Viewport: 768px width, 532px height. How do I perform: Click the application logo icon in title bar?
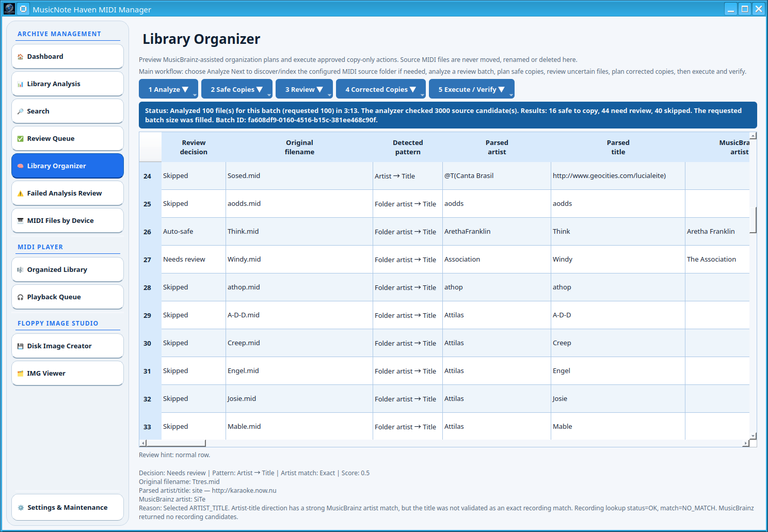tap(9, 9)
